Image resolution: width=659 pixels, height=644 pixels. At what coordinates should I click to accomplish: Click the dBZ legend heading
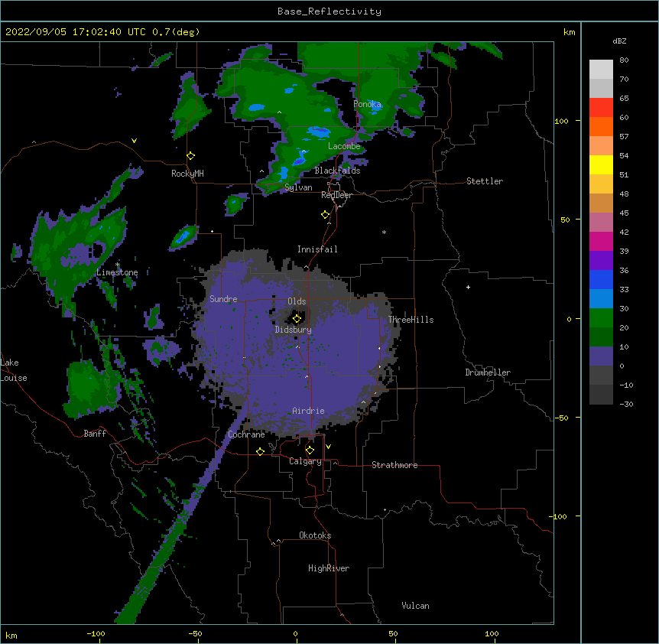point(619,41)
